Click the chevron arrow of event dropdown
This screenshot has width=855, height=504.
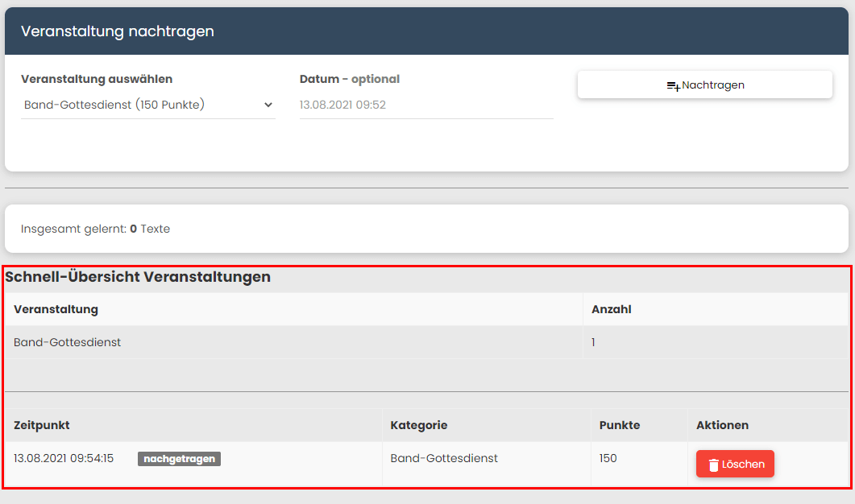pos(268,105)
